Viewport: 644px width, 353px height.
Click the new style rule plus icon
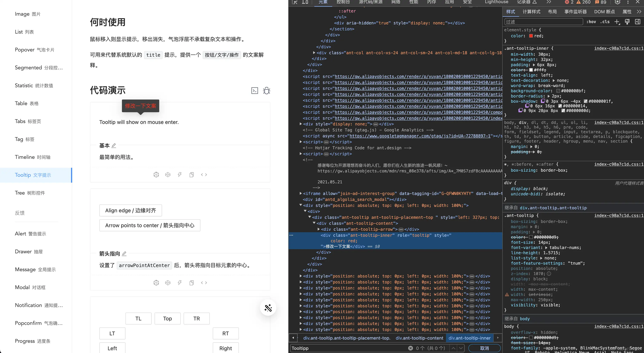pyautogui.click(x=617, y=22)
